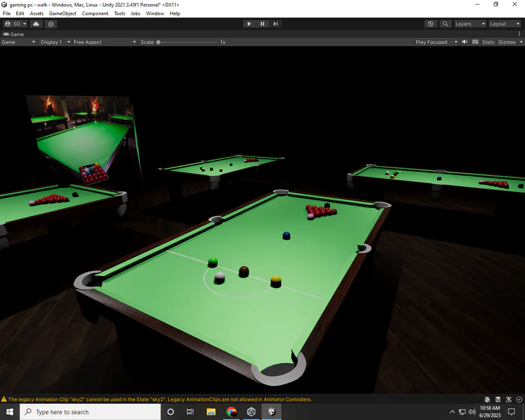Screen dimensions: 525x420
Task: Open the notification center icon
Action: point(512,412)
